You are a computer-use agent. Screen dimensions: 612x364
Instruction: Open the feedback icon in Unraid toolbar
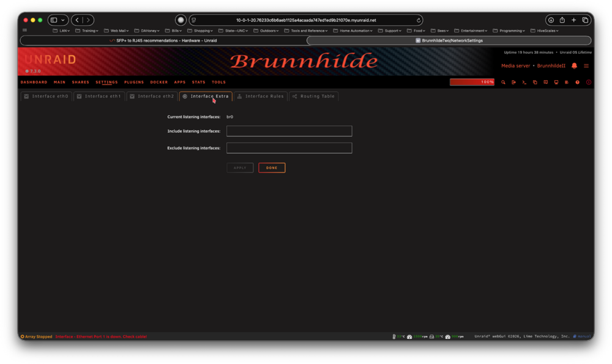pyautogui.click(x=546, y=83)
